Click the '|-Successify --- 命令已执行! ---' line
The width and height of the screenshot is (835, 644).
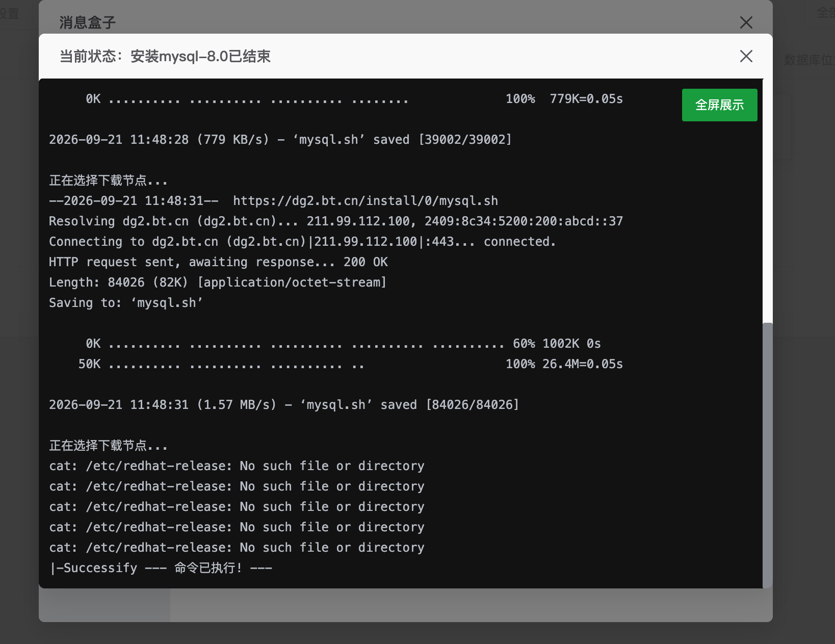coord(161,568)
